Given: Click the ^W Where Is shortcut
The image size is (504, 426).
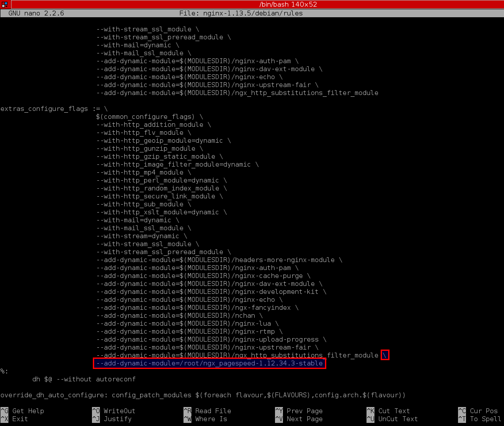Looking at the screenshot, I should [x=206, y=419].
